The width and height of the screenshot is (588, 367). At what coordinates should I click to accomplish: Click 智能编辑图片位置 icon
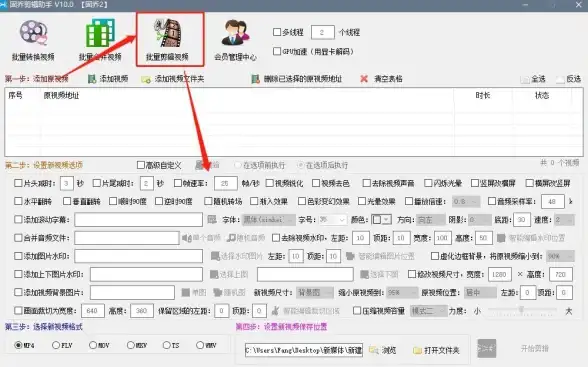(350, 256)
